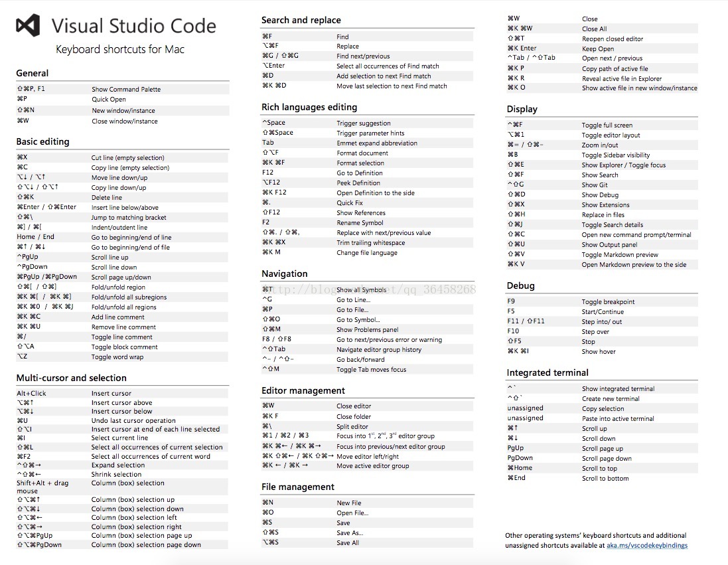
Task: Select 'Jump to matching bracket' text
Action: [x=129, y=218]
